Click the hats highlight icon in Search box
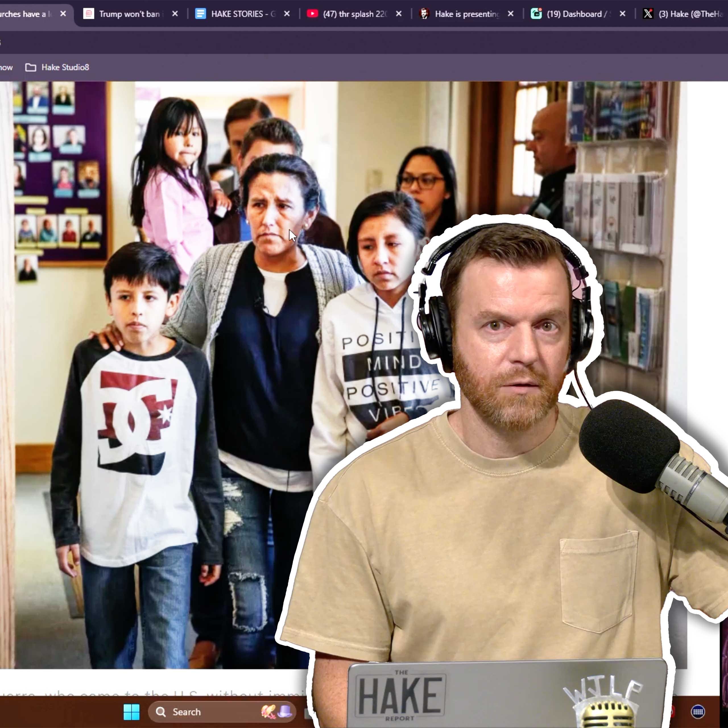The width and height of the screenshot is (728, 728). pyautogui.click(x=277, y=712)
